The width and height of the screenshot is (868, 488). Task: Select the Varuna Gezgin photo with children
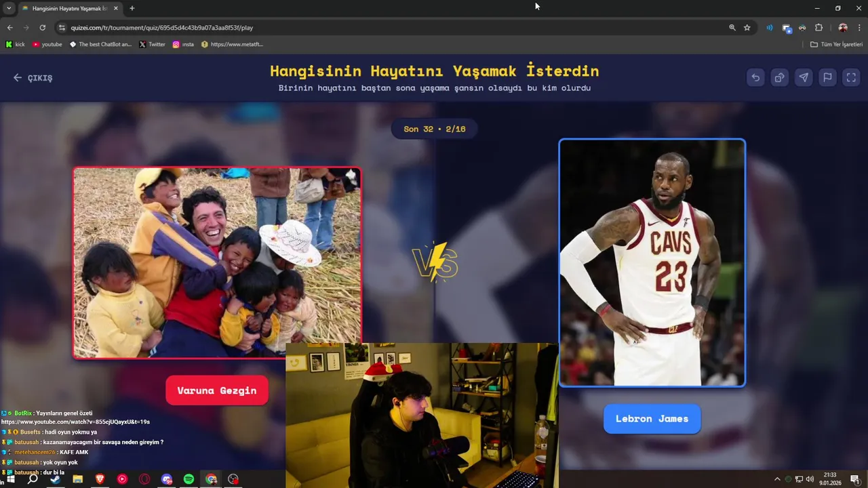coord(217,262)
